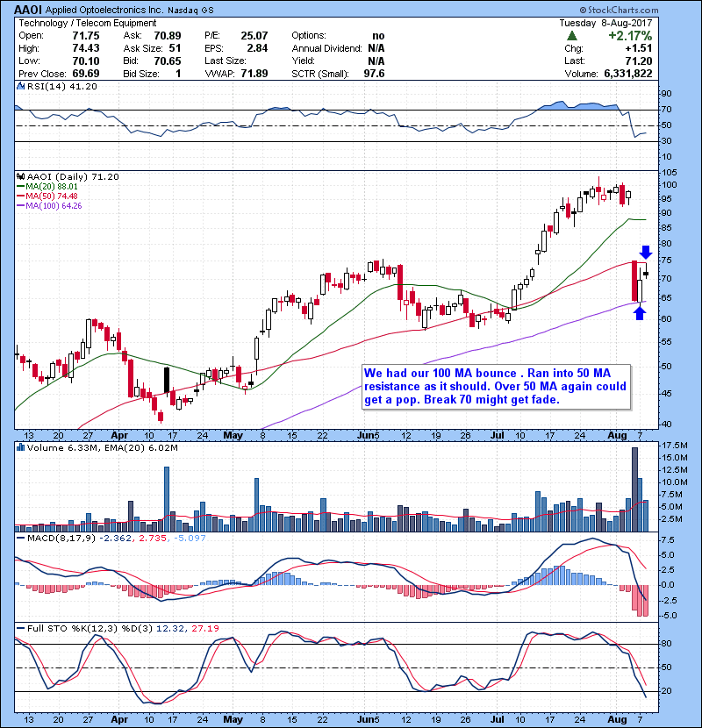Click the Prev Close value 69.69
Image resolution: width=702 pixels, height=728 pixels.
click(x=86, y=74)
